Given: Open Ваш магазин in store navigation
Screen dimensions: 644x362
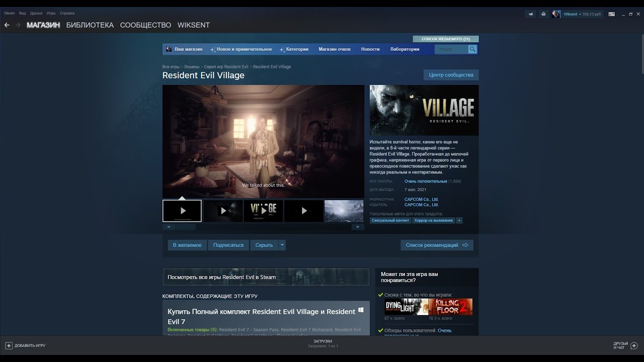Looking at the screenshot, I should (188, 49).
